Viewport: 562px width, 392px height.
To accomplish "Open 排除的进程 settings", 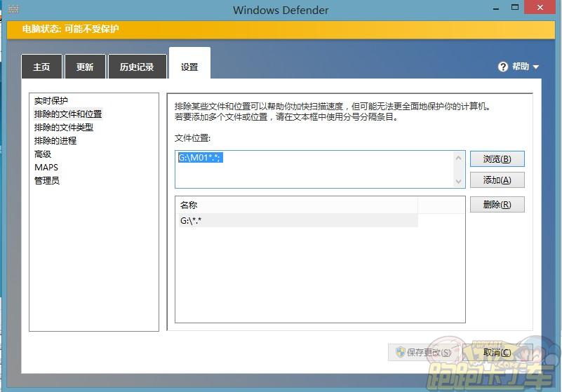I will (55, 140).
